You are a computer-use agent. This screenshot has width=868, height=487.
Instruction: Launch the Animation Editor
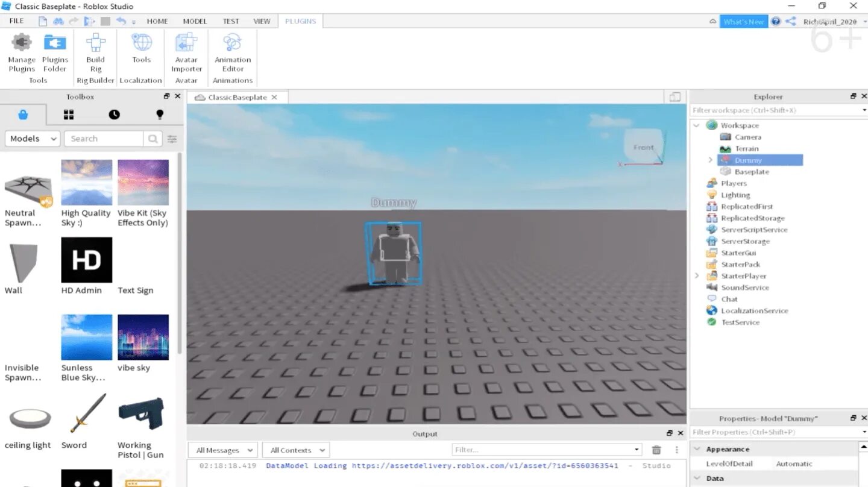pos(233,53)
